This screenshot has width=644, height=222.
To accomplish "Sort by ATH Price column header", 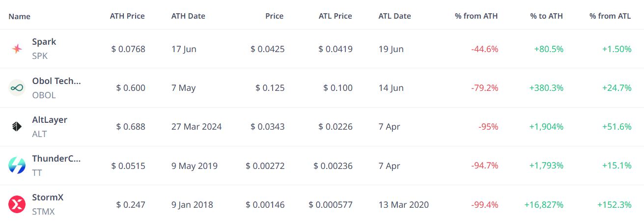I will (127, 16).
